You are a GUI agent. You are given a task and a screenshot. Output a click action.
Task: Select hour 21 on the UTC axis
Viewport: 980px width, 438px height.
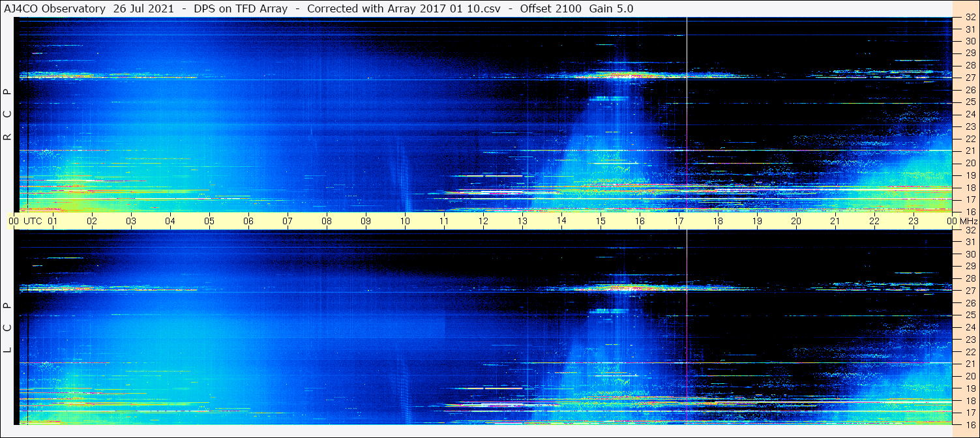pyautogui.click(x=835, y=221)
